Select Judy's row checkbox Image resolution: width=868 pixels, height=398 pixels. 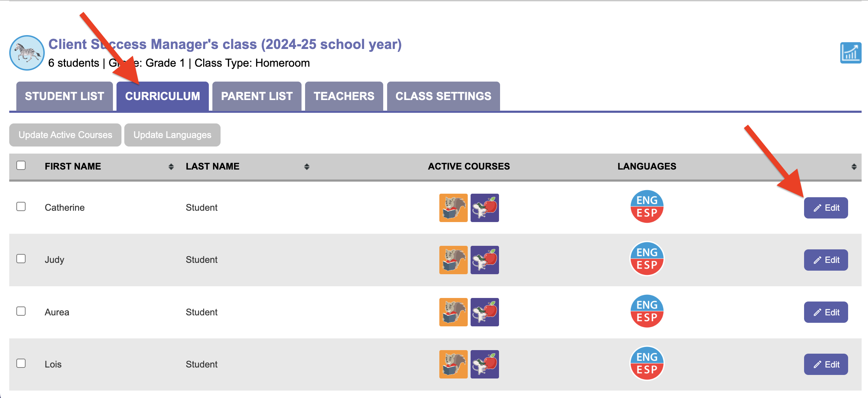pos(21,259)
